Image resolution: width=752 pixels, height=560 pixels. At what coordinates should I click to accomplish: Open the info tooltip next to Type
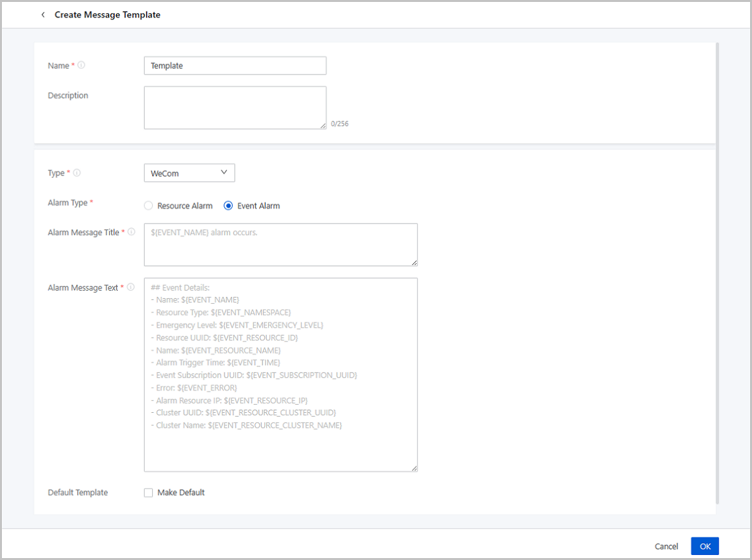click(77, 173)
